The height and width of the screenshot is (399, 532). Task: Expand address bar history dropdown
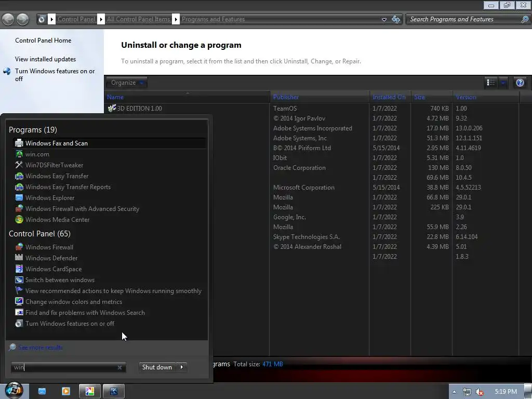click(384, 19)
